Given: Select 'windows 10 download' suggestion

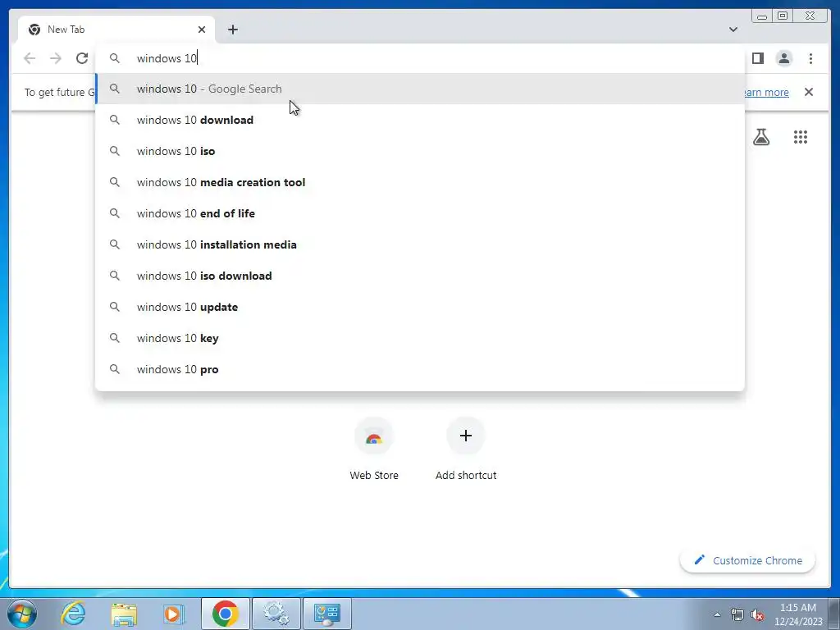Looking at the screenshot, I should click(x=420, y=120).
